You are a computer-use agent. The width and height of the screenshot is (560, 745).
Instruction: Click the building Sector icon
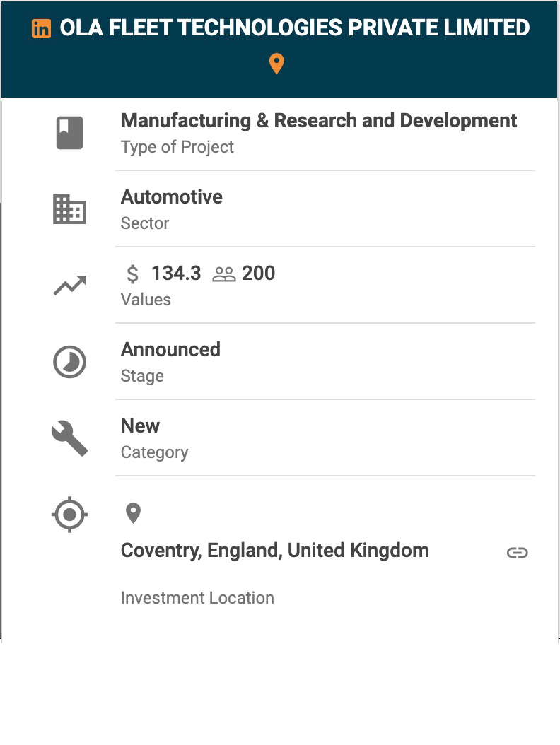point(69,209)
